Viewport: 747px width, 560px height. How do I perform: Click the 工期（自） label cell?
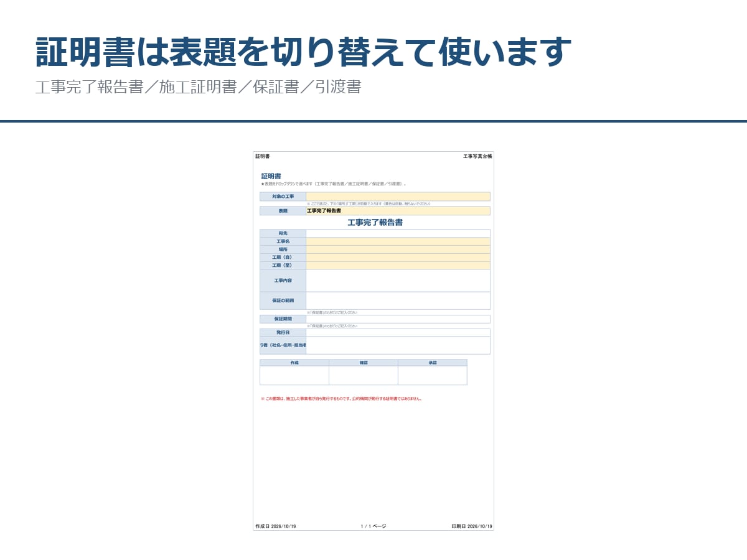click(283, 257)
